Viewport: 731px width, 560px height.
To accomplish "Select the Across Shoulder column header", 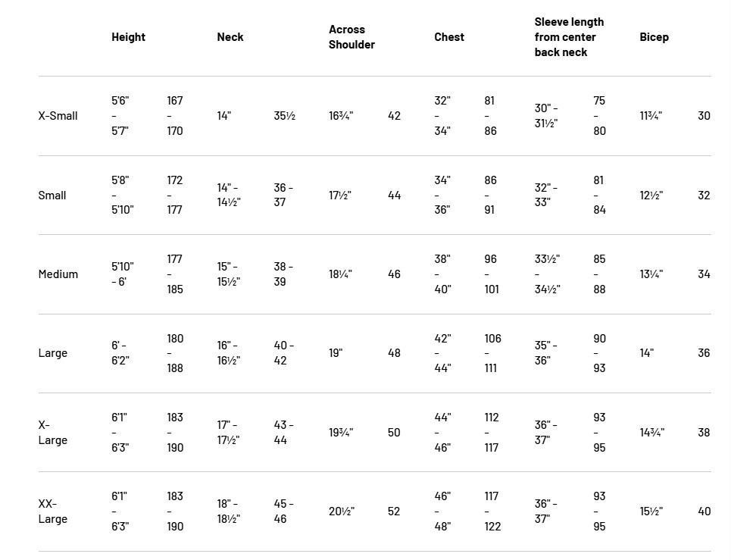I will [351, 37].
